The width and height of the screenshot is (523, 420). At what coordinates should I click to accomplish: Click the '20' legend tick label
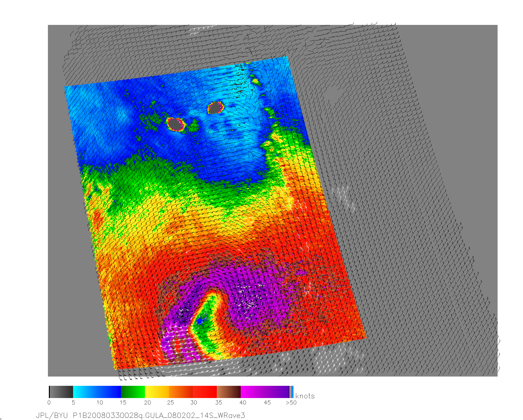[x=147, y=403]
